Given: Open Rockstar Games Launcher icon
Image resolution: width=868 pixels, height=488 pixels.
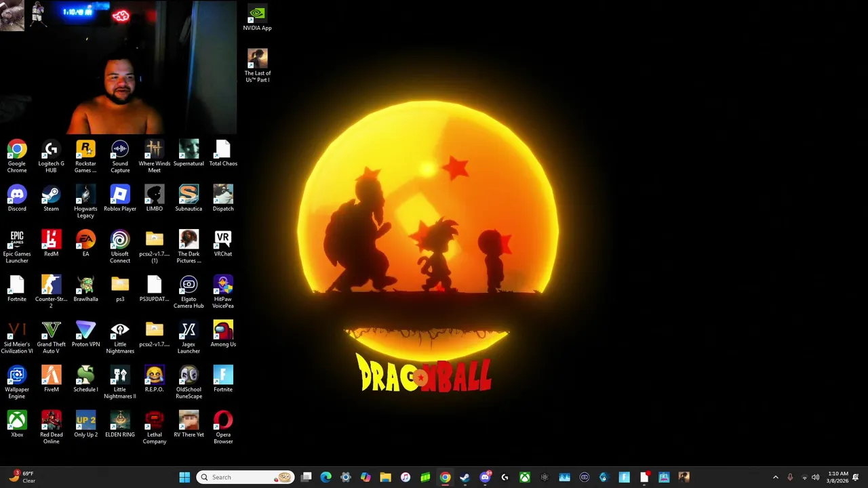Looking at the screenshot, I should click(x=85, y=157).
